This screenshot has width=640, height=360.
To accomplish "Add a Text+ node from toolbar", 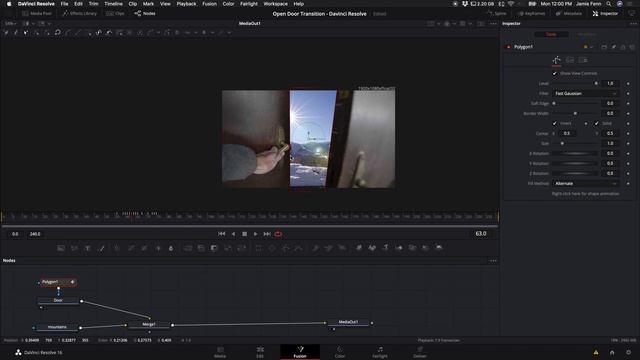I will click(88, 248).
